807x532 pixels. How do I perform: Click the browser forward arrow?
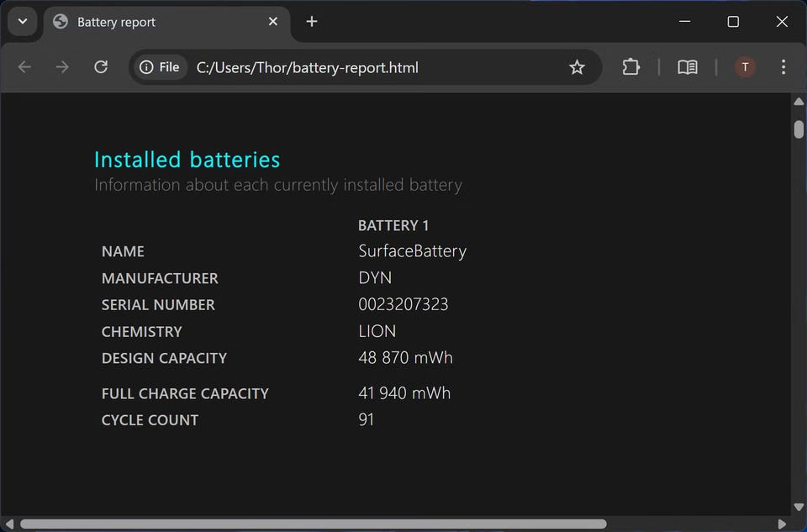tap(62, 67)
